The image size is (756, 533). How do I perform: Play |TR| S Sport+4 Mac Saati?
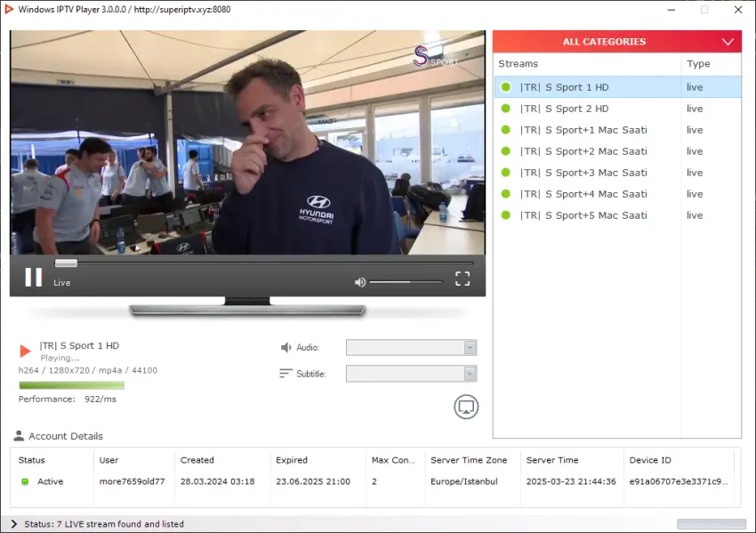point(617,193)
